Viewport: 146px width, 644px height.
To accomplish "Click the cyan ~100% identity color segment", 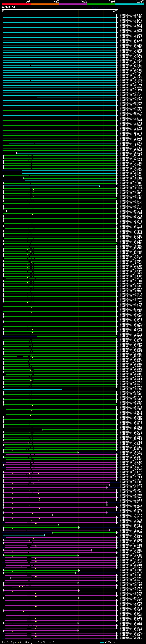I will pos(130,4).
